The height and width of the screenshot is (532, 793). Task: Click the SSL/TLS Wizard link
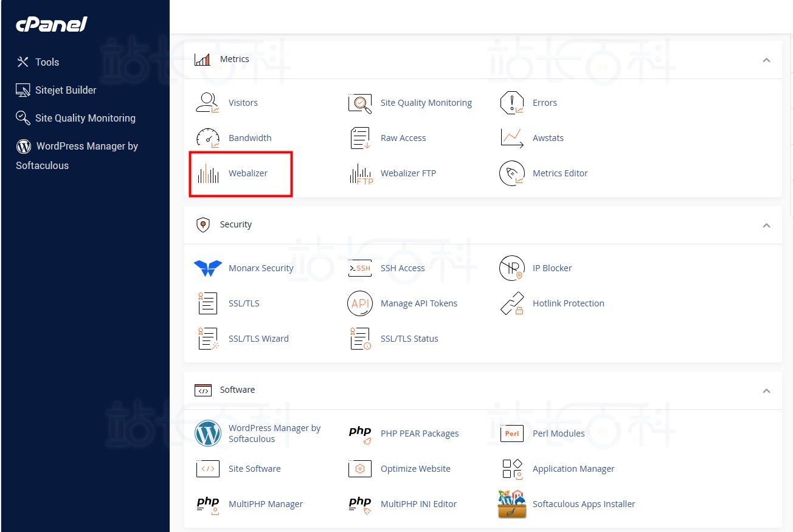pos(258,339)
